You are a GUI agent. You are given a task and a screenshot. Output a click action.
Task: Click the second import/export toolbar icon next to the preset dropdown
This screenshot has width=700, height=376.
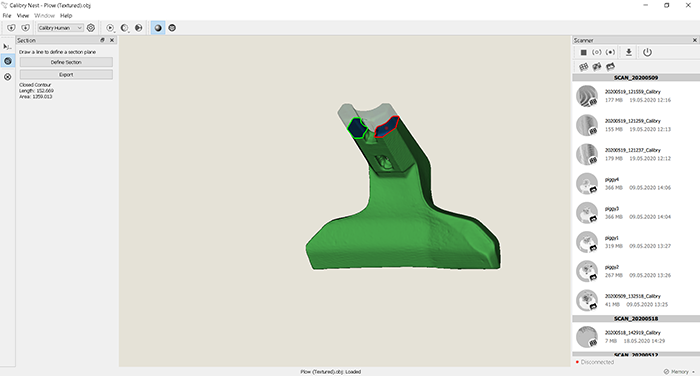(x=25, y=28)
